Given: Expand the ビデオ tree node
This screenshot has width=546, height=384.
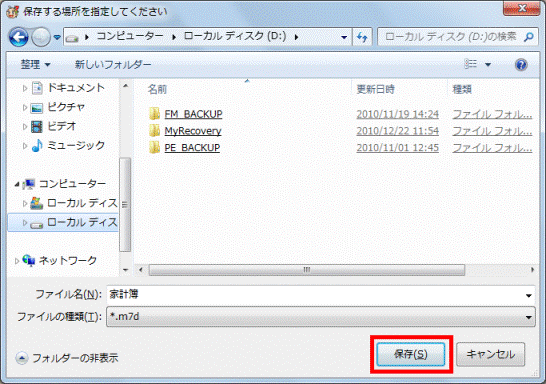Looking at the screenshot, I should (25, 126).
